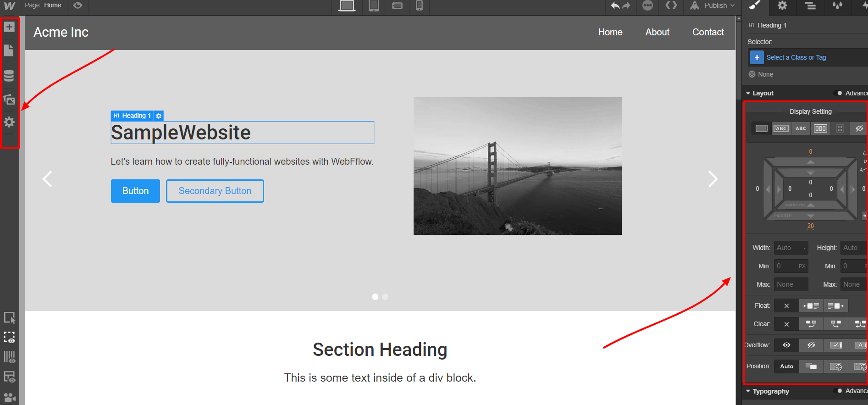Viewport: 868px width, 405px height.
Task: Set display to none hidden icon
Action: point(859,129)
